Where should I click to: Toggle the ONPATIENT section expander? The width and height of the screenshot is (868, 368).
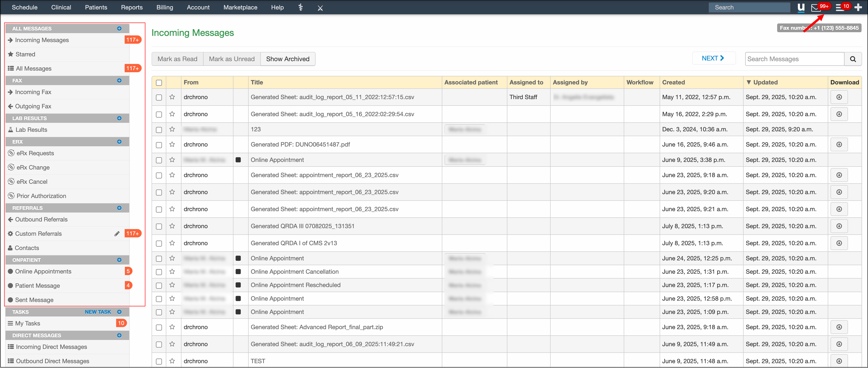[119, 260]
